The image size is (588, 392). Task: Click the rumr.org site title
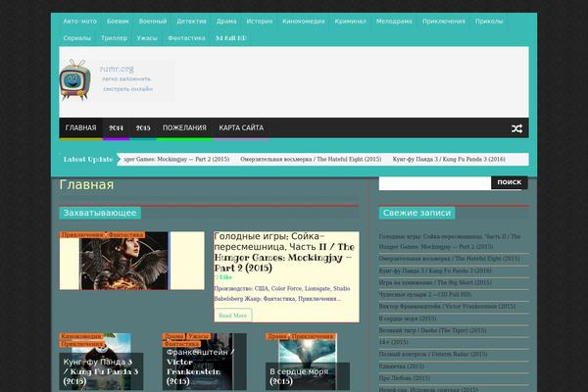point(117,69)
